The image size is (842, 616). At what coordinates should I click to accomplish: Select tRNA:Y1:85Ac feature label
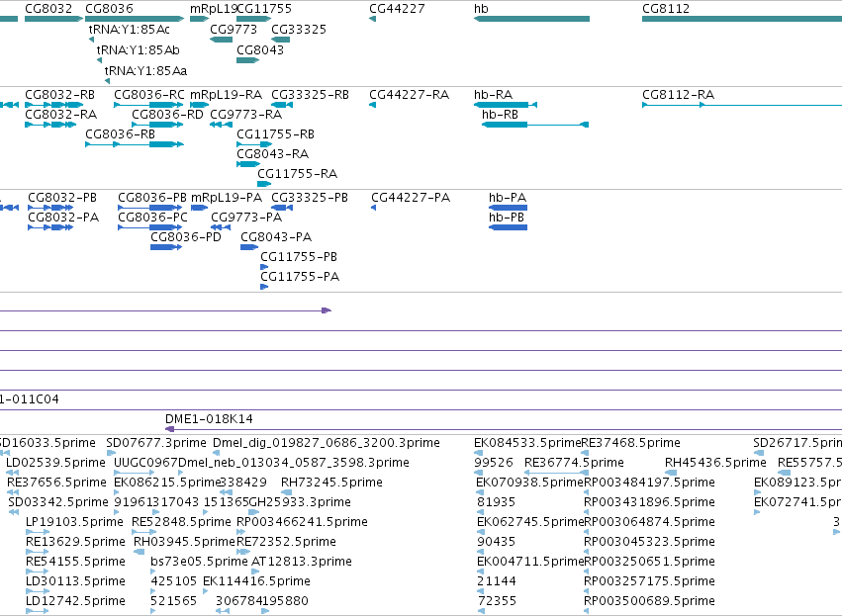[130, 30]
